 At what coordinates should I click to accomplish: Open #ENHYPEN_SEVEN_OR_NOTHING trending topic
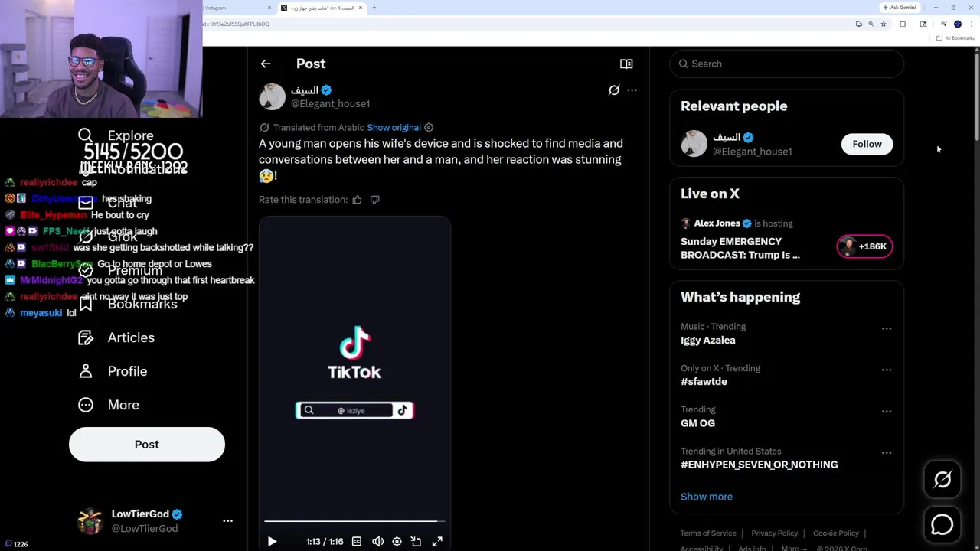(x=759, y=465)
